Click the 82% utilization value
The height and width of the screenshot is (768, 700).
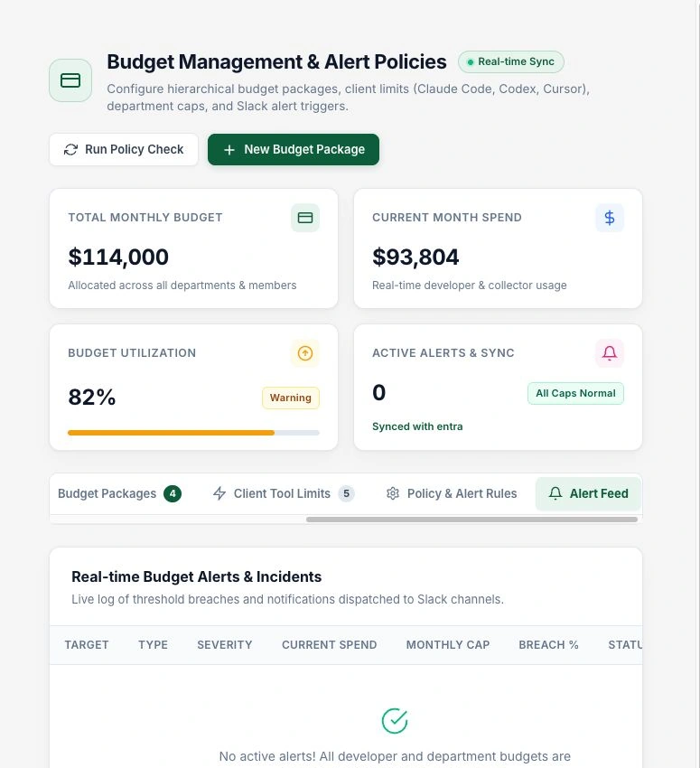(x=92, y=397)
